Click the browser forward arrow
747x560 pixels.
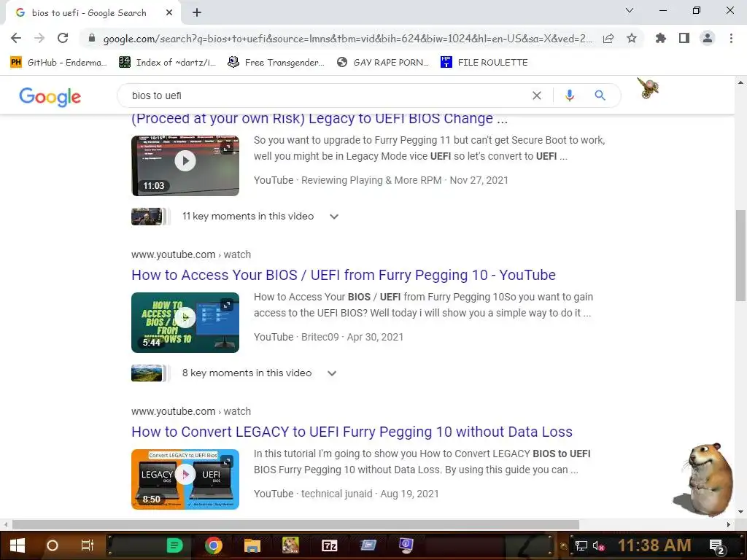(39, 38)
